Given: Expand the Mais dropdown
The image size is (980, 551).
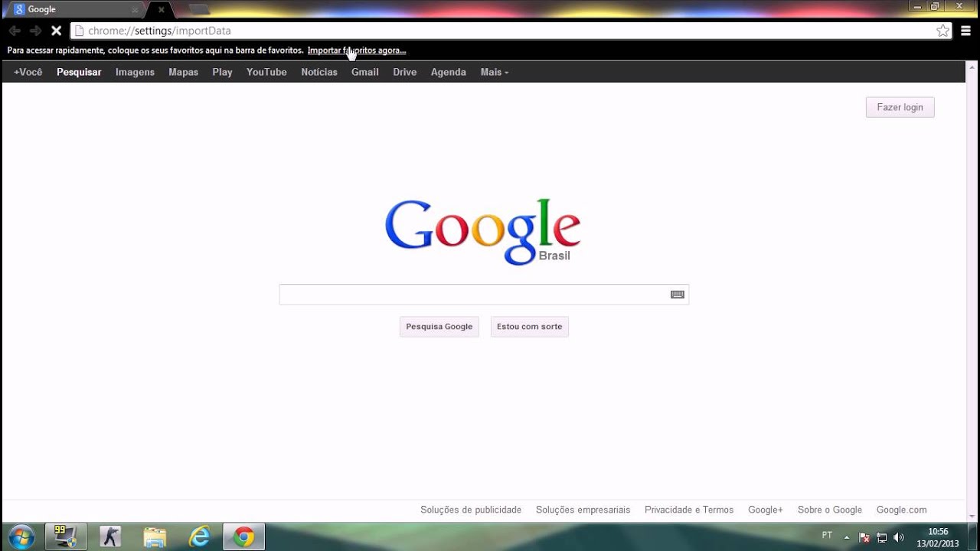Looking at the screenshot, I should point(494,72).
